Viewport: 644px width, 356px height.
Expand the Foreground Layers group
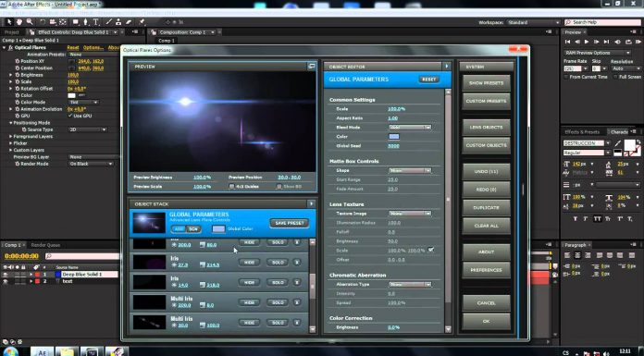(x=11, y=136)
